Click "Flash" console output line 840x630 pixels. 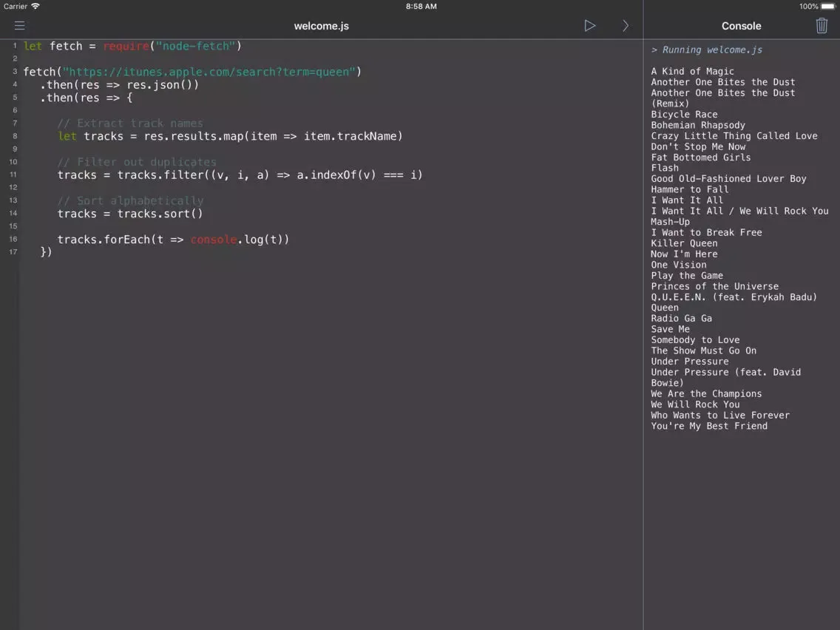pyautogui.click(x=665, y=168)
